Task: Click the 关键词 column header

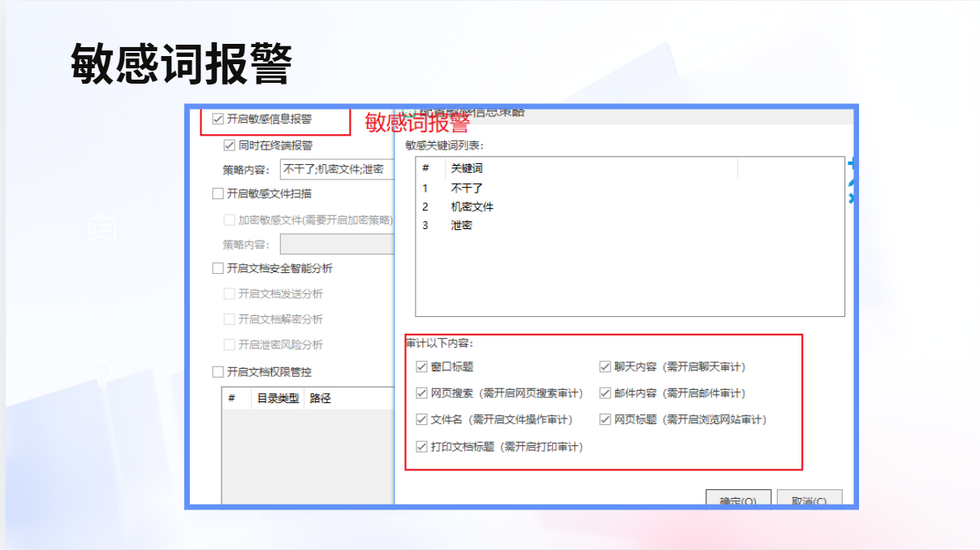Action: (467, 168)
